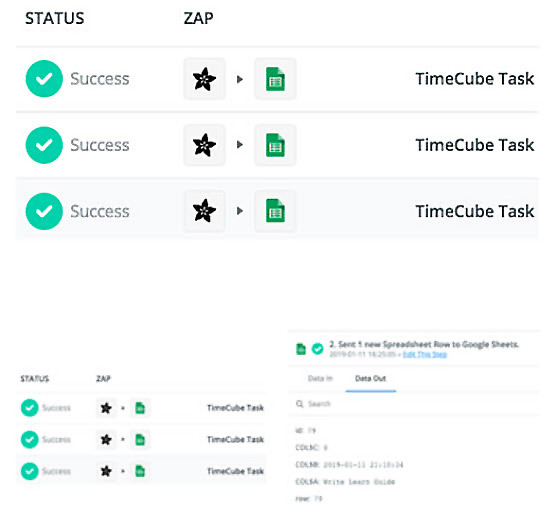Screen dimensions: 550x522
Task: Click the green success checkmark in first large row
Action: (x=44, y=79)
